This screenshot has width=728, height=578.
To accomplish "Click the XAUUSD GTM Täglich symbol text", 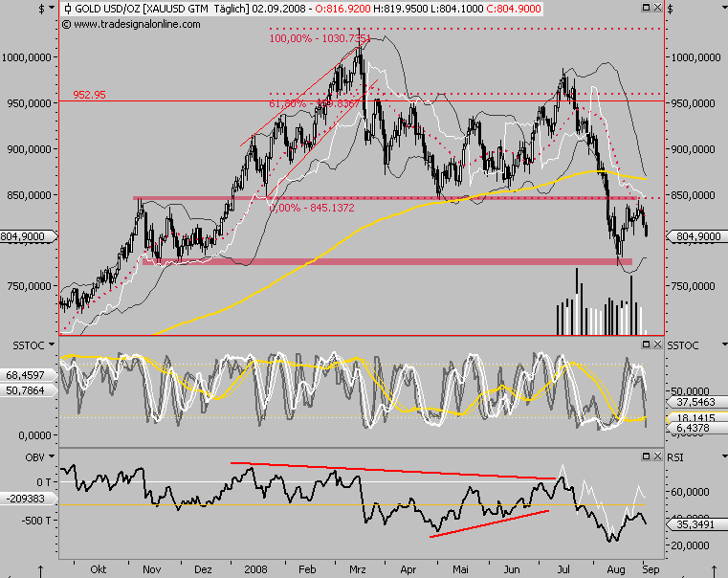I will (x=197, y=9).
